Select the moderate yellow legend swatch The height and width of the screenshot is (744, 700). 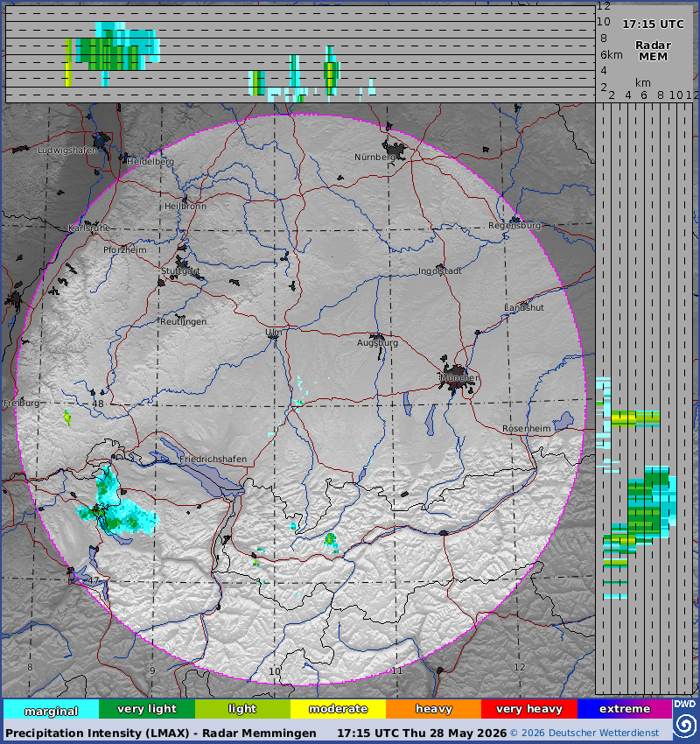[x=338, y=709]
